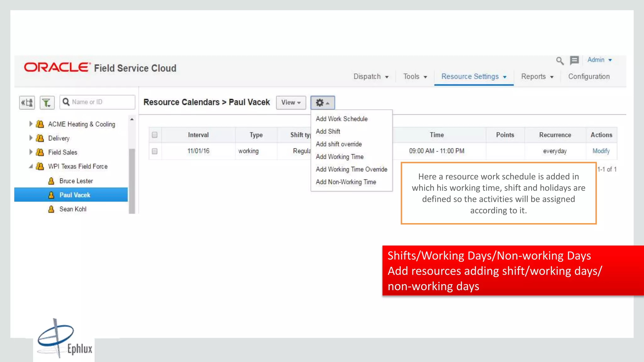
Task: Expand the Delivery tree node
Action: tap(31, 138)
